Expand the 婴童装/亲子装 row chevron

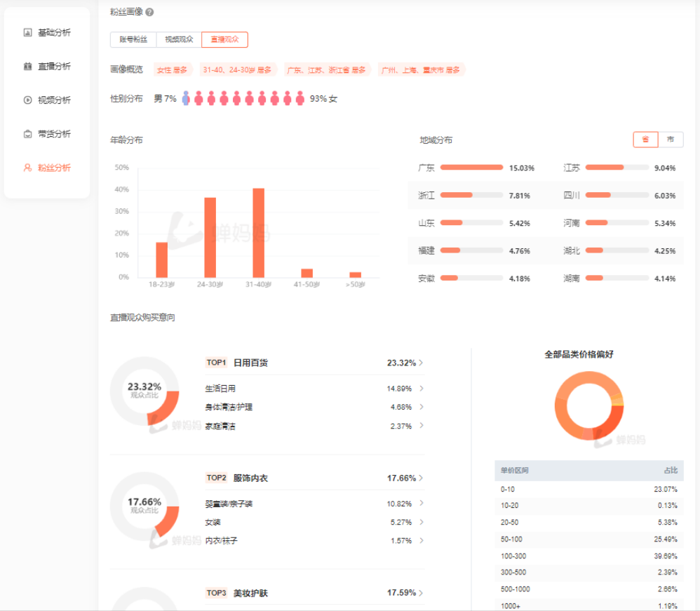(x=422, y=504)
